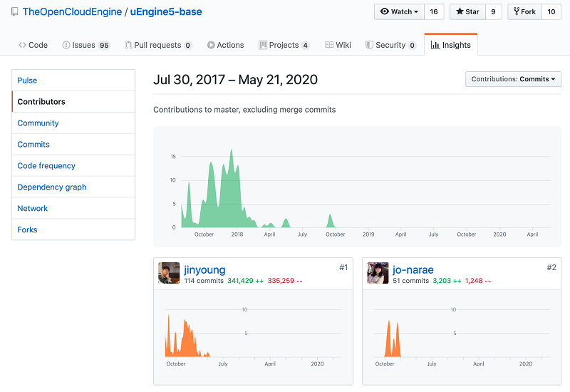Click jinyoung's deletions count 335,259 --
This screenshot has width=570, height=392.
[285, 281]
